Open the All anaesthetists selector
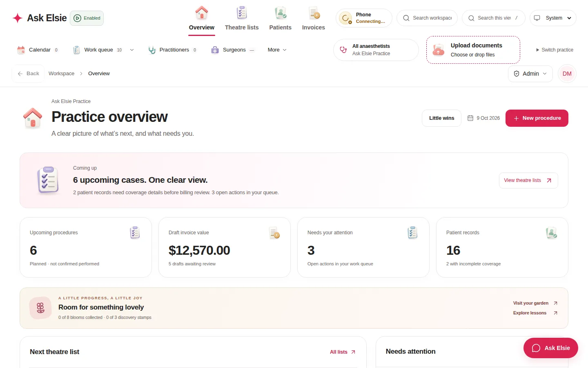This screenshot has height=368, width=588. (x=376, y=50)
